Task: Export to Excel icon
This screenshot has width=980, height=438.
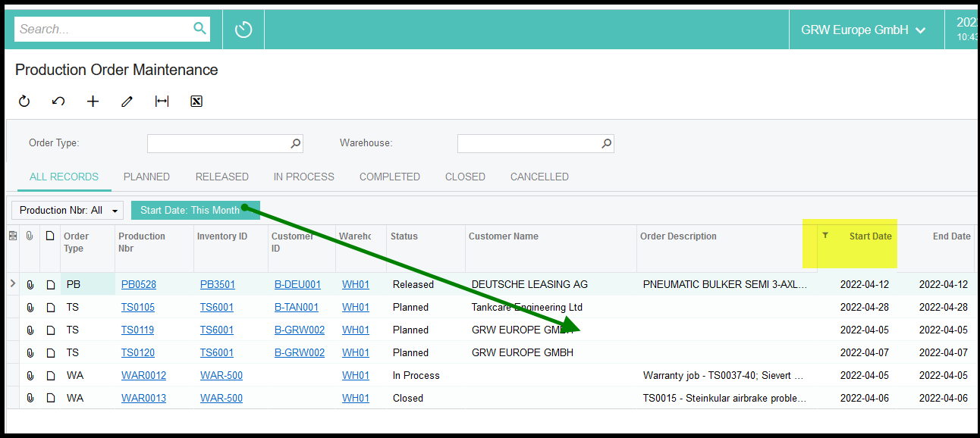Action: [196, 102]
